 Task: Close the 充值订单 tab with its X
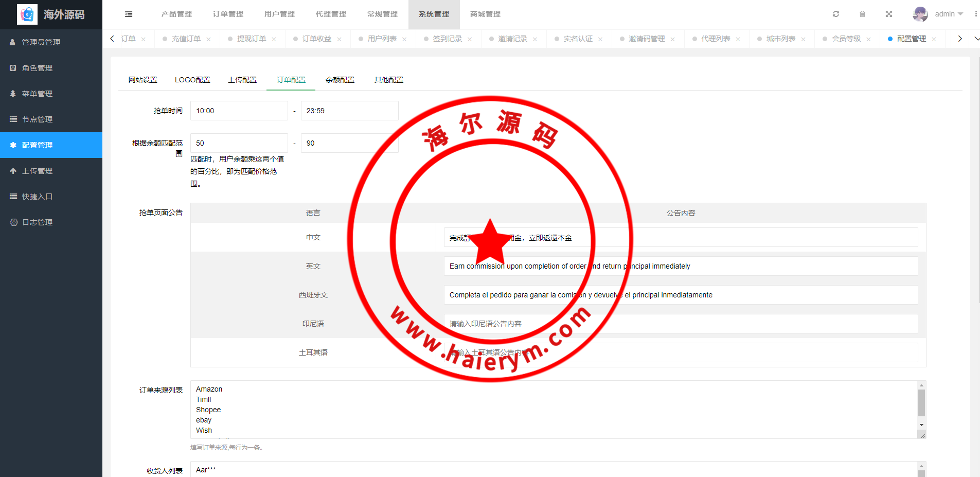point(208,39)
